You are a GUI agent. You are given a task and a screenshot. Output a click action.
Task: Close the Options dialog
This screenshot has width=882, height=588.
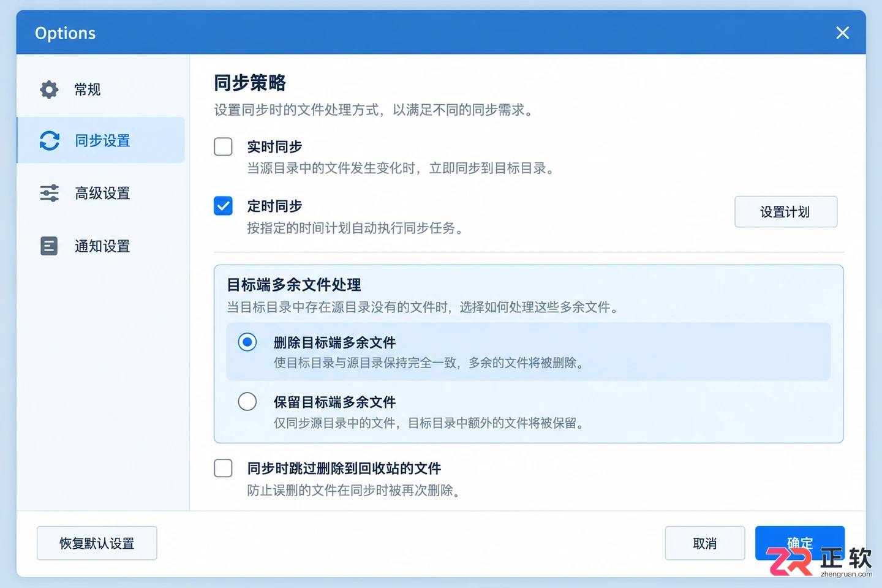843,33
